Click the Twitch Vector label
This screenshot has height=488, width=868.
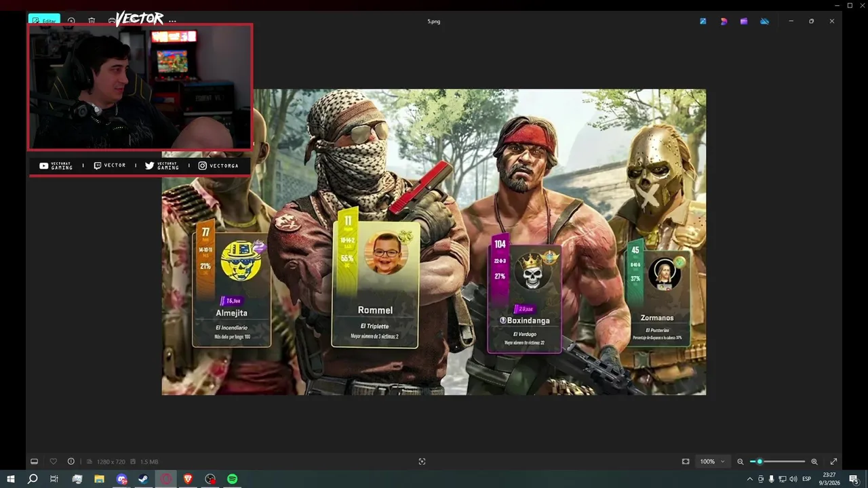pos(110,165)
